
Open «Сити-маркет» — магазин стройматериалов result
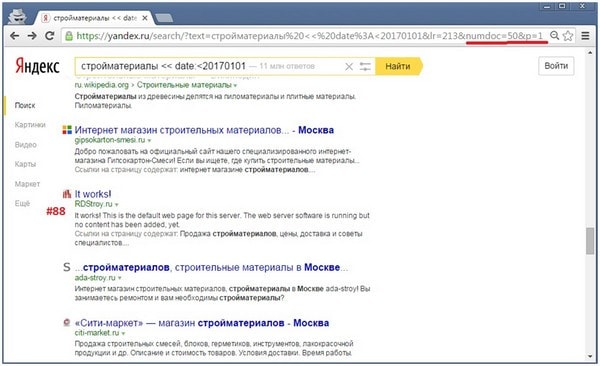pos(202,323)
